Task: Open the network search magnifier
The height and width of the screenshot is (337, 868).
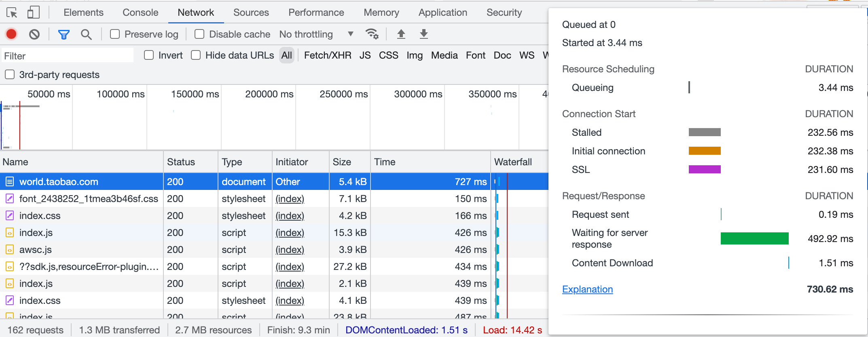Action: [86, 34]
